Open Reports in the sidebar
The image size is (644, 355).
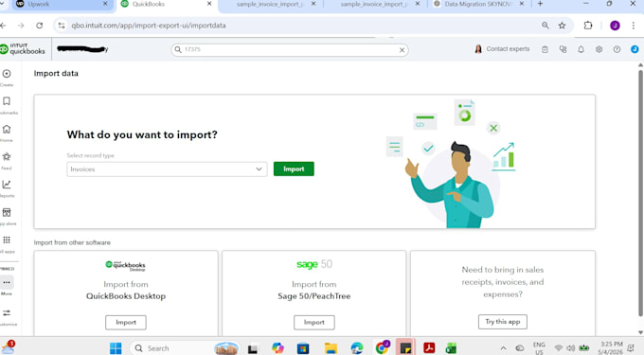(7, 185)
